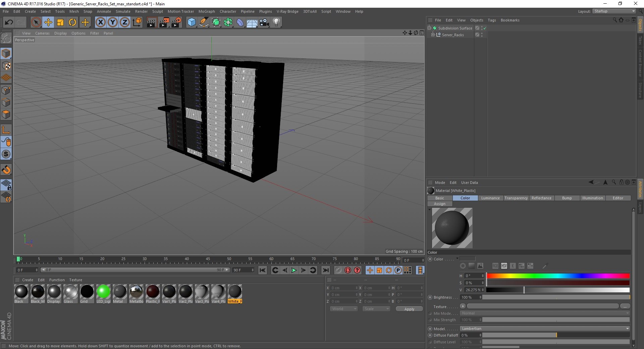Toggle the Position keyframe recording icon
Image resolution: width=644 pixels, height=349 pixels.
click(x=370, y=270)
